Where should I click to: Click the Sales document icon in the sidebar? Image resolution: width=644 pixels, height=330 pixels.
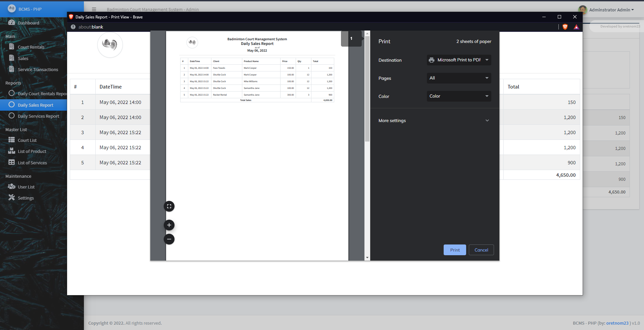point(12,58)
